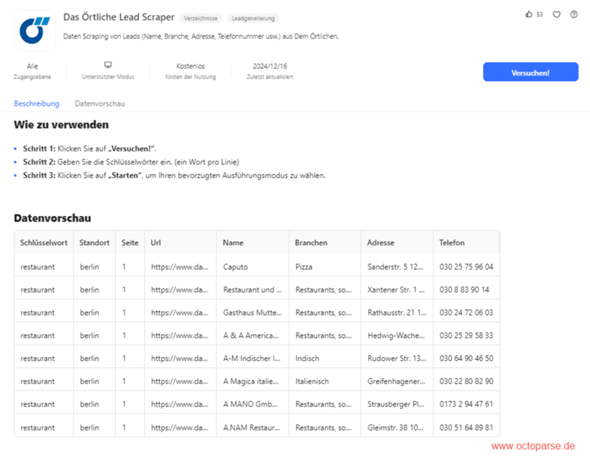Click the help question mark icon
The image size is (590, 464).
tap(574, 14)
